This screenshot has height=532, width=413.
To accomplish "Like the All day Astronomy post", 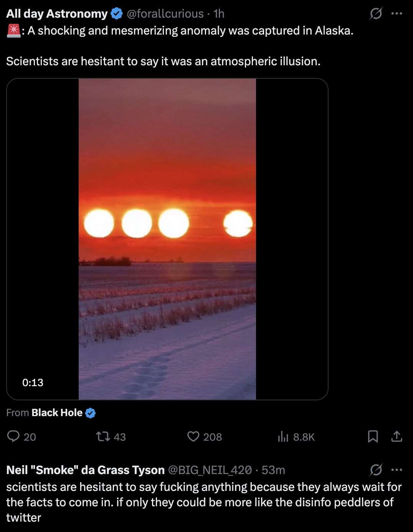I will pos(193,436).
